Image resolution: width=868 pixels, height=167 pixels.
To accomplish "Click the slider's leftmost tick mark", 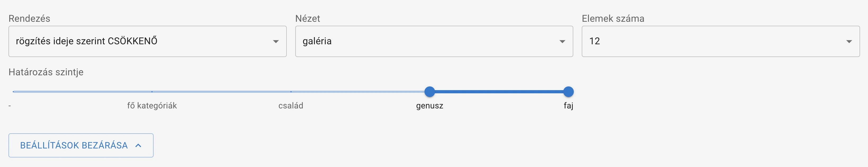I will (x=13, y=91).
